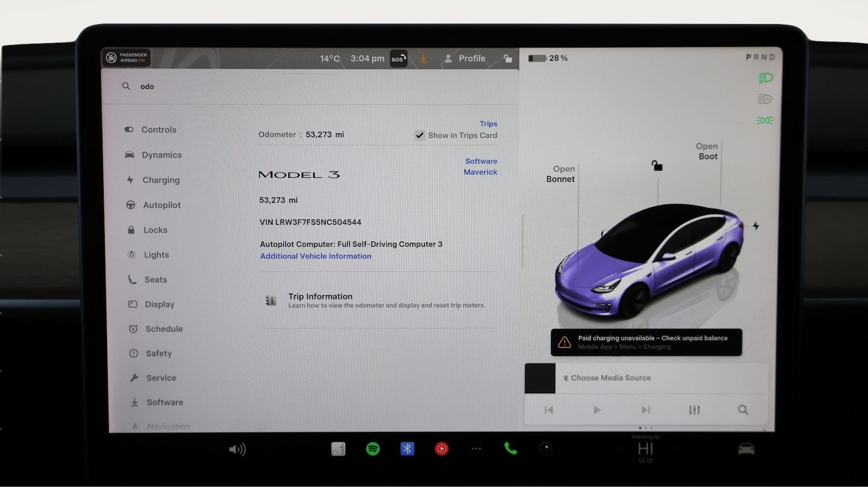The width and height of the screenshot is (868, 487).
Task: Open the Profile menu
Action: (465, 58)
